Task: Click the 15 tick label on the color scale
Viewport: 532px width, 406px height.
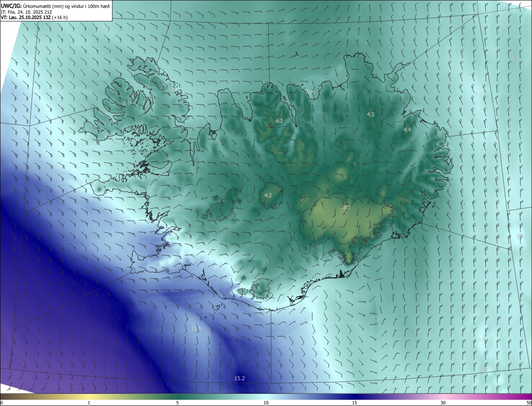Action: 355,403
